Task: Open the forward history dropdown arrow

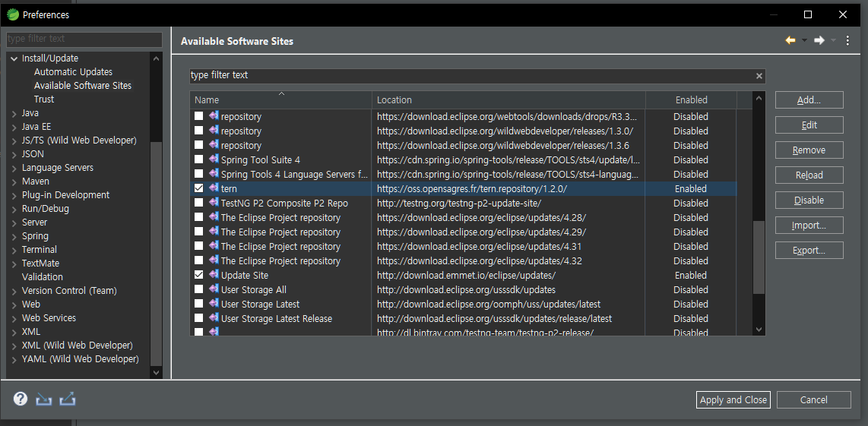Action: point(833,40)
